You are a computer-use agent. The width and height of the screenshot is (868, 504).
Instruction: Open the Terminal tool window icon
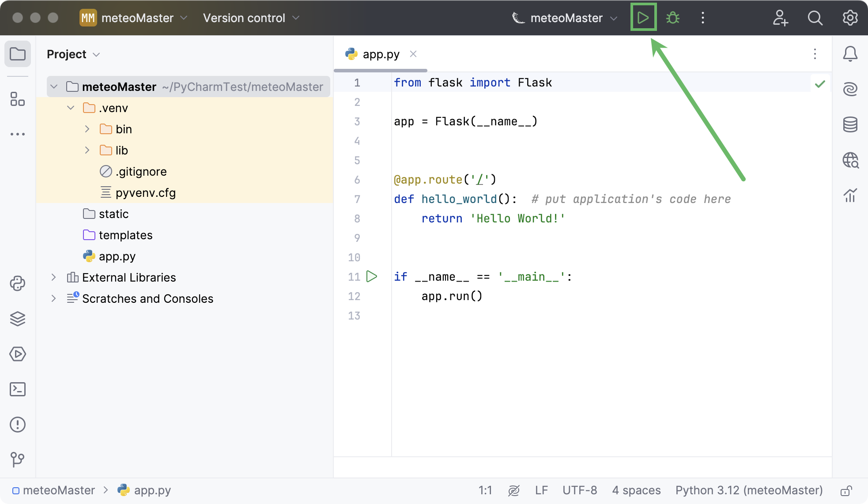click(x=18, y=389)
